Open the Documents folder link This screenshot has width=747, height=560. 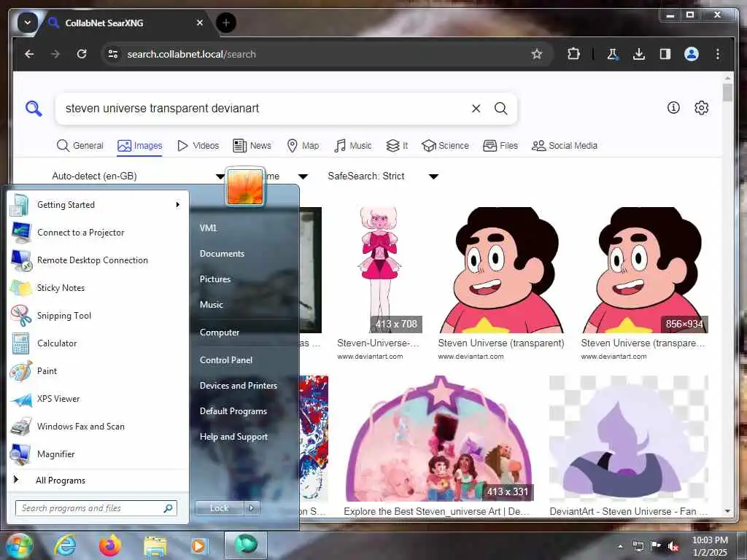[222, 254]
